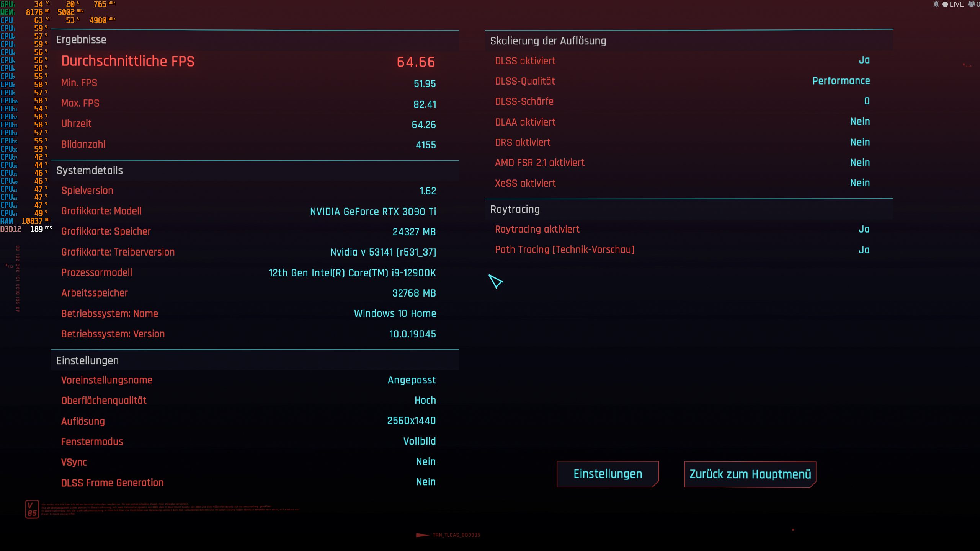The height and width of the screenshot is (551, 980).
Task: Click the LIVE recording indicator dot
Action: coord(946,4)
